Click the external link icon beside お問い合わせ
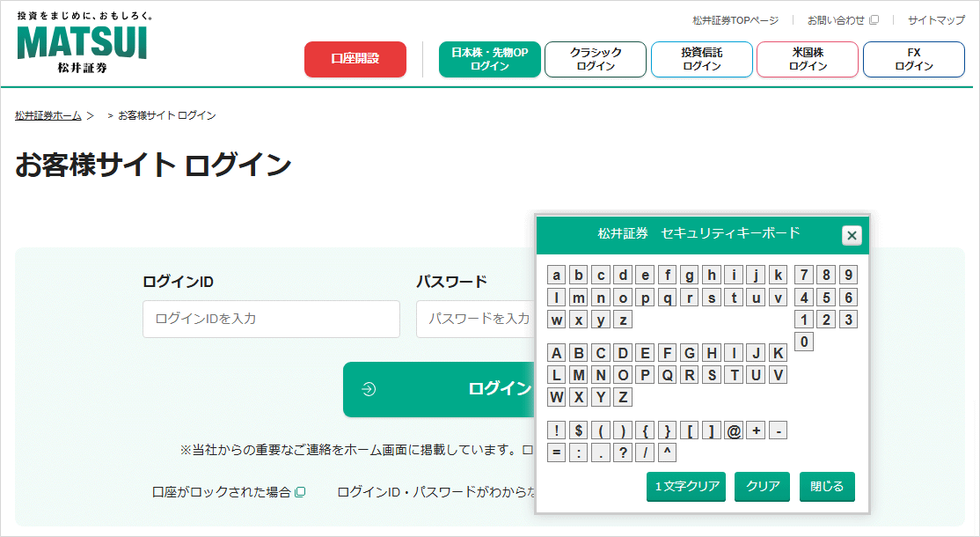Viewport: 980px width, 537px height. pyautogui.click(x=874, y=20)
